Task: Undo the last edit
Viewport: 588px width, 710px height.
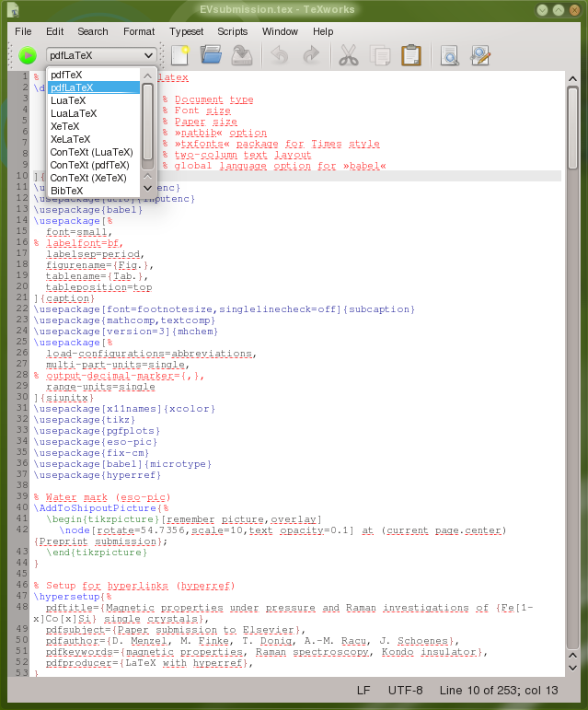Action: tap(280, 55)
